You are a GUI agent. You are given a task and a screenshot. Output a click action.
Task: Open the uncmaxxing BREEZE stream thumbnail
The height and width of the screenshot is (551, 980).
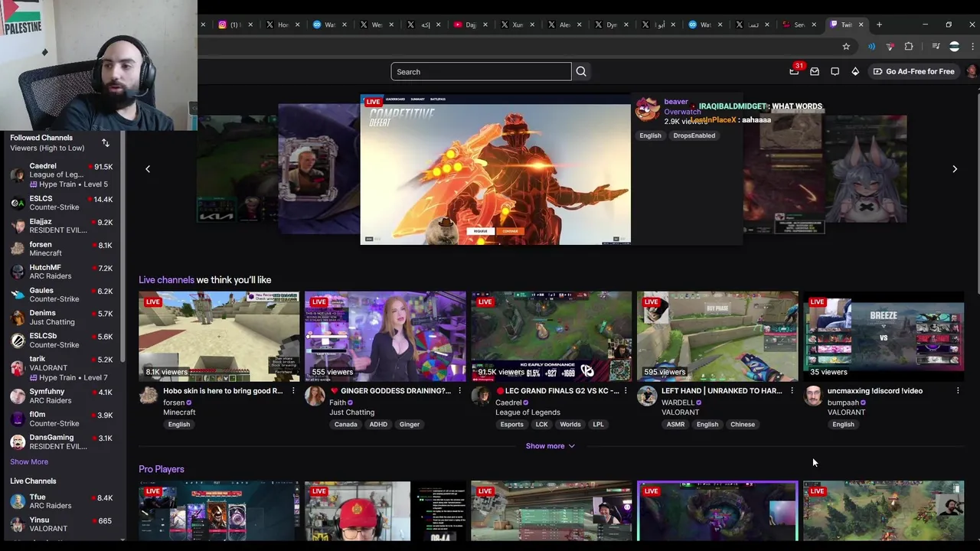[884, 336]
